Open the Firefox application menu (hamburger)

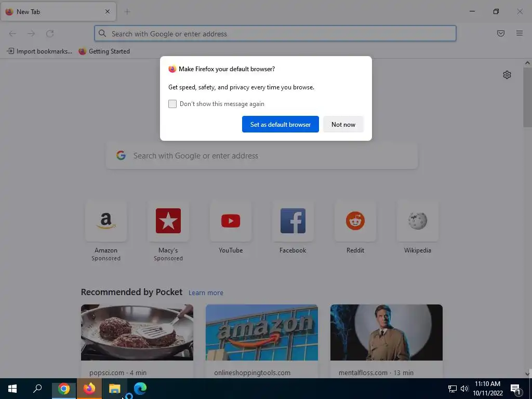point(520,33)
